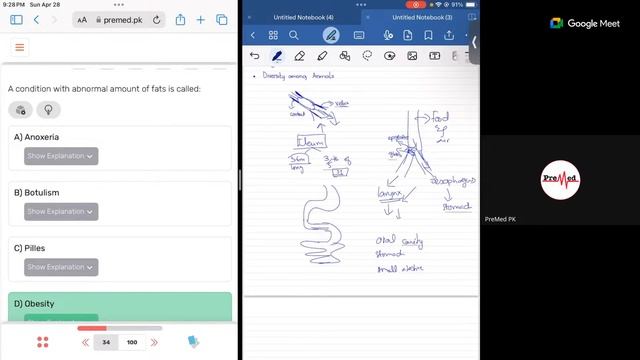Screen dimensions: 640x360
Task: Switch to Untitled Notebook (3) tab
Action: pyautogui.click(x=422, y=18)
